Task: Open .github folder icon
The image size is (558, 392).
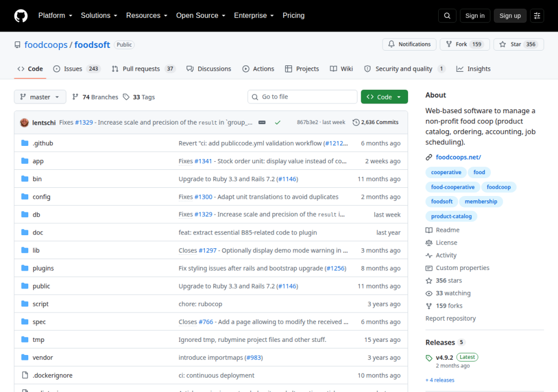Action: click(25, 143)
